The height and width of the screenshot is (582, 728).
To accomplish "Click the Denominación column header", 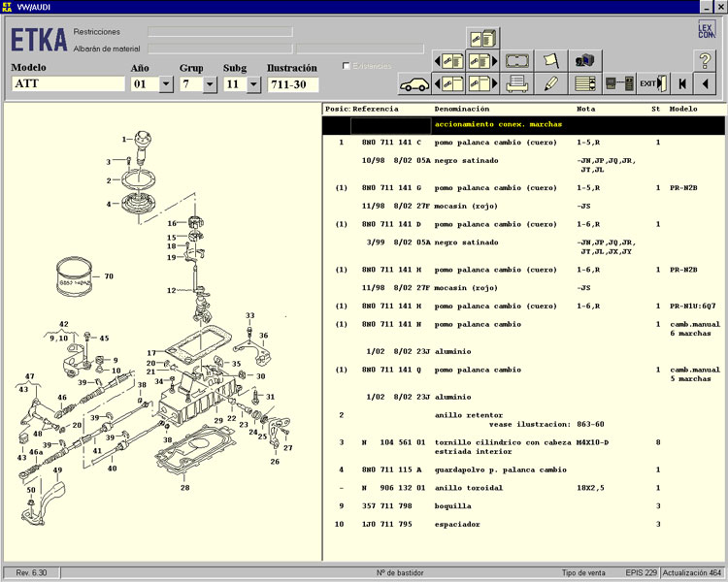I will coord(461,109).
